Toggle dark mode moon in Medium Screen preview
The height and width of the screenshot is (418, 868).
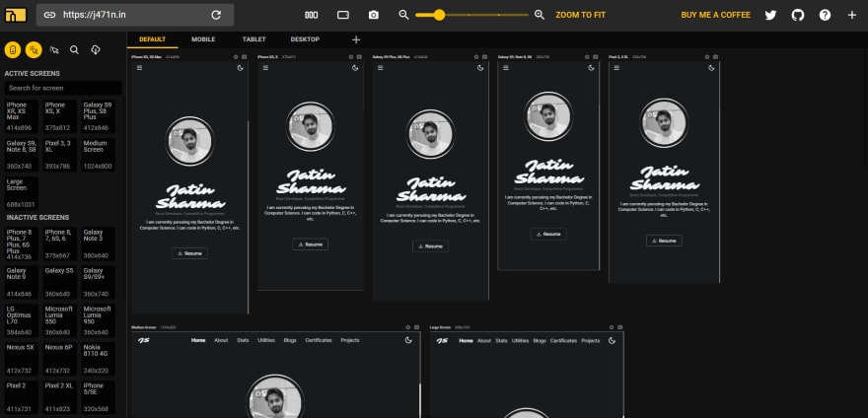point(408,340)
